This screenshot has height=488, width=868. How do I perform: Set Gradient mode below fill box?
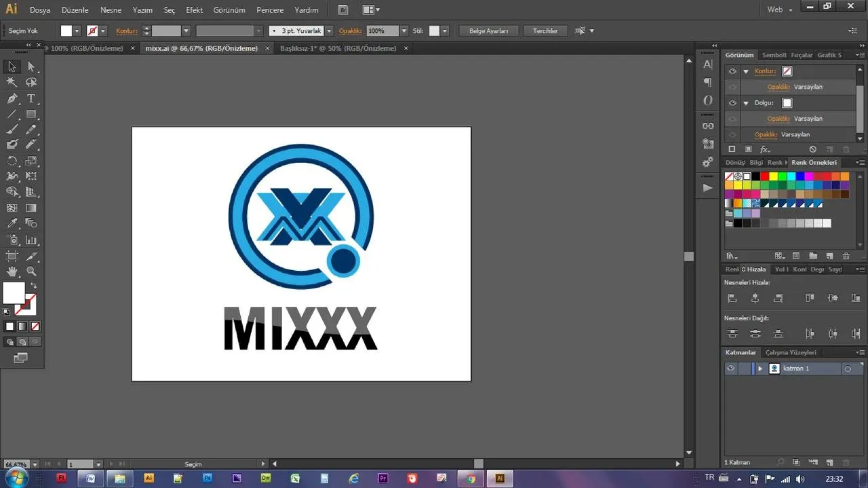point(22,326)
